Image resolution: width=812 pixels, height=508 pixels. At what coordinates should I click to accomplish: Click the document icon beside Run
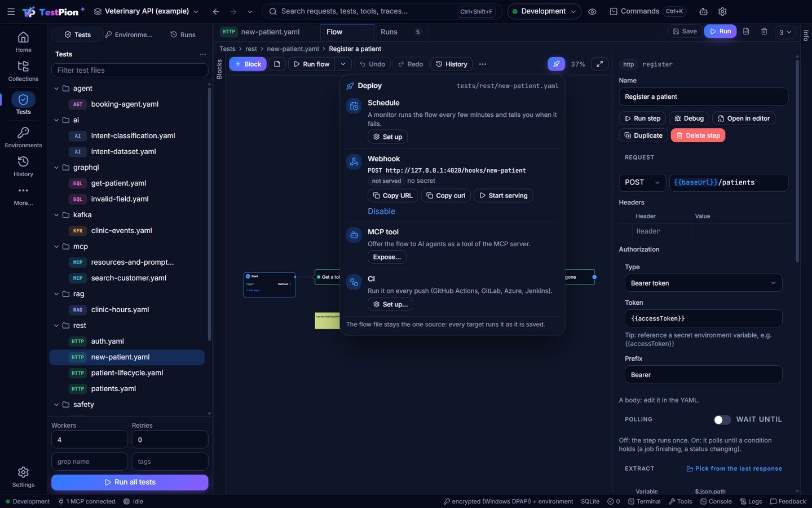[x=746, y=32]
